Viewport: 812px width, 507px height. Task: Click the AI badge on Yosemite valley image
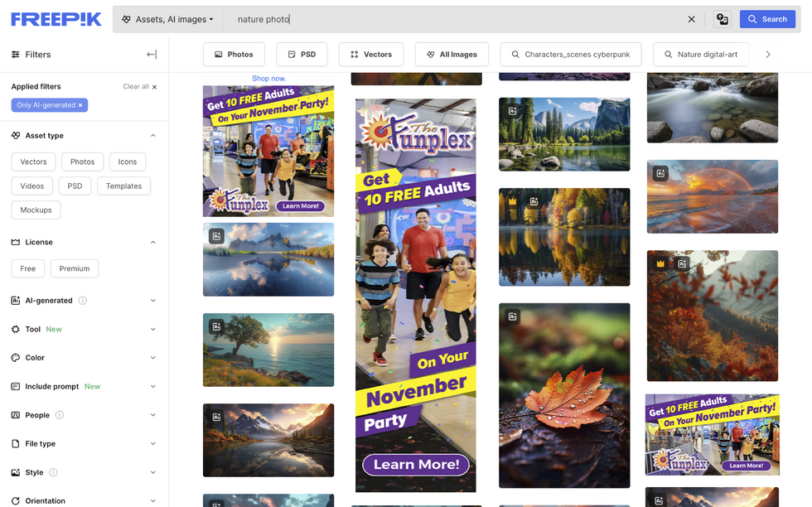coord(513,111)
